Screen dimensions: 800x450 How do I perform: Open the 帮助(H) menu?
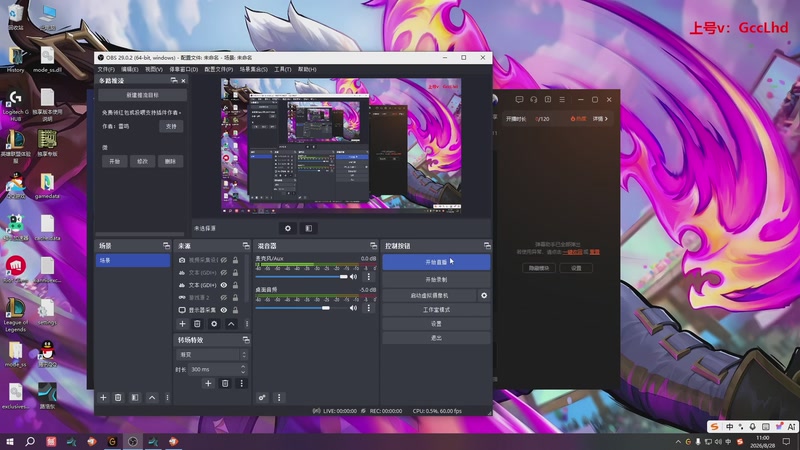[307, 69]
